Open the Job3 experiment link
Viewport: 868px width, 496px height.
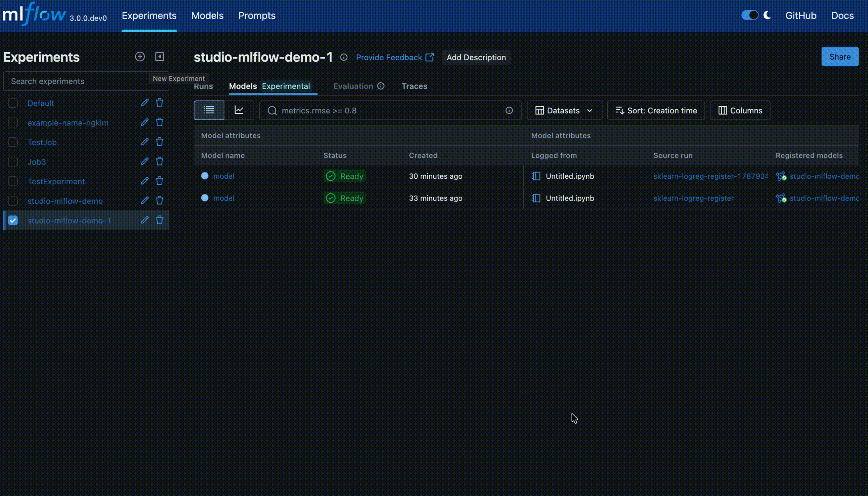(37, 161)
